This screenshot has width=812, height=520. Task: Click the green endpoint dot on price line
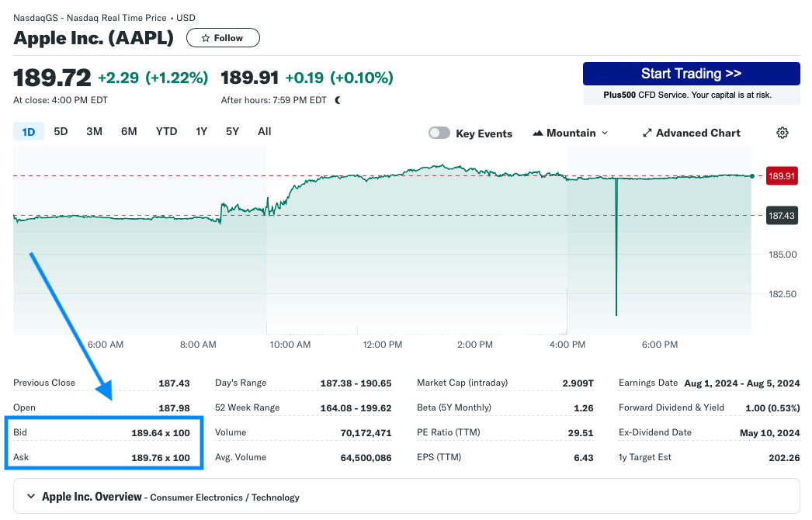coord(752,176)
